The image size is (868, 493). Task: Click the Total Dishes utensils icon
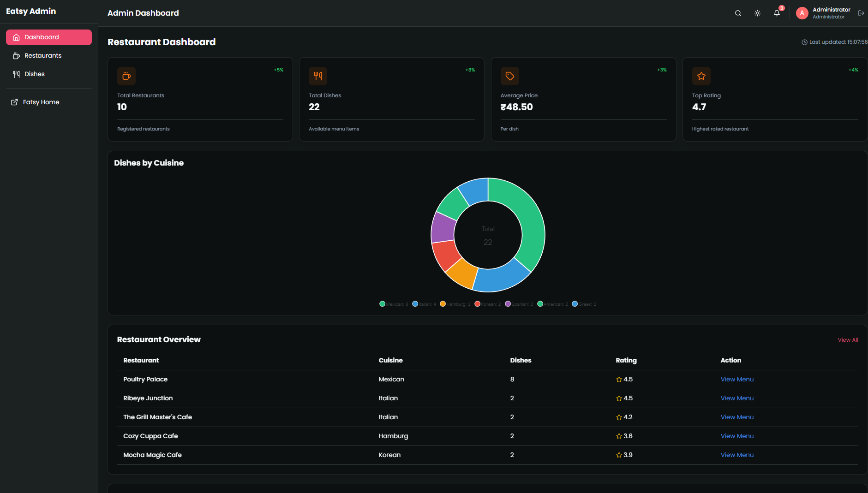tap(317, 76)
